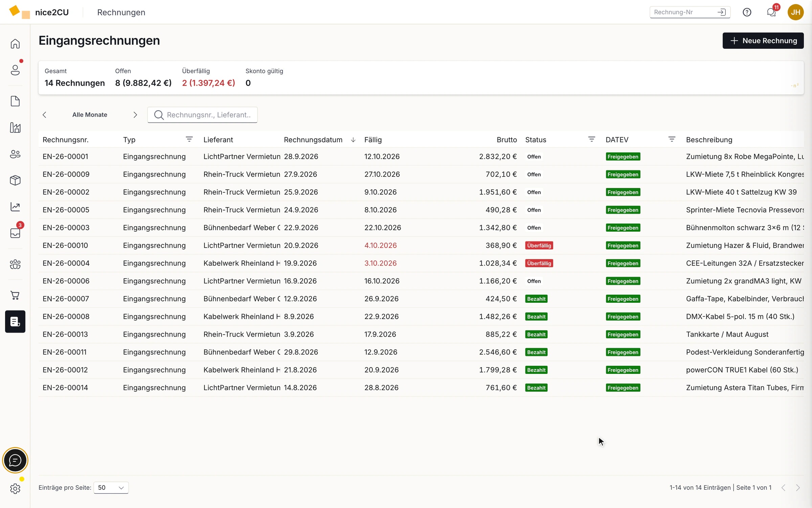Click the nice2CU logo

pyautogui.click(x=39, y=12)
